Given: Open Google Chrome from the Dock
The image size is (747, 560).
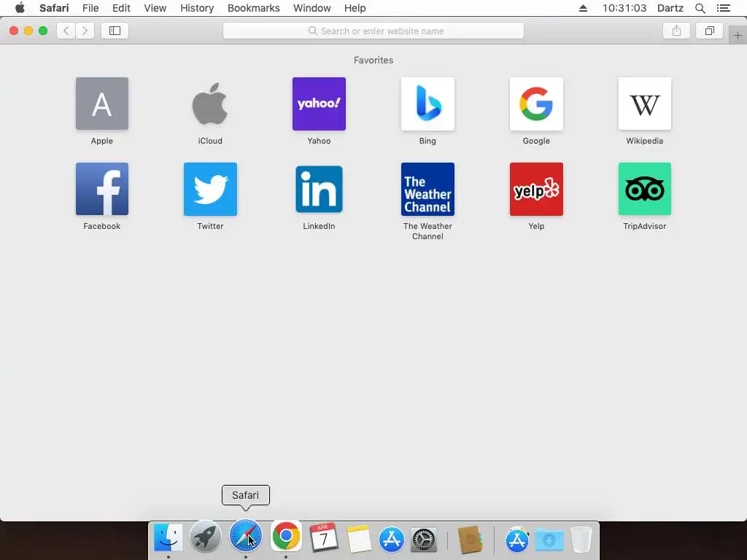Looking at the screenshot, I should pyautogui.click(x=286, y=536).
